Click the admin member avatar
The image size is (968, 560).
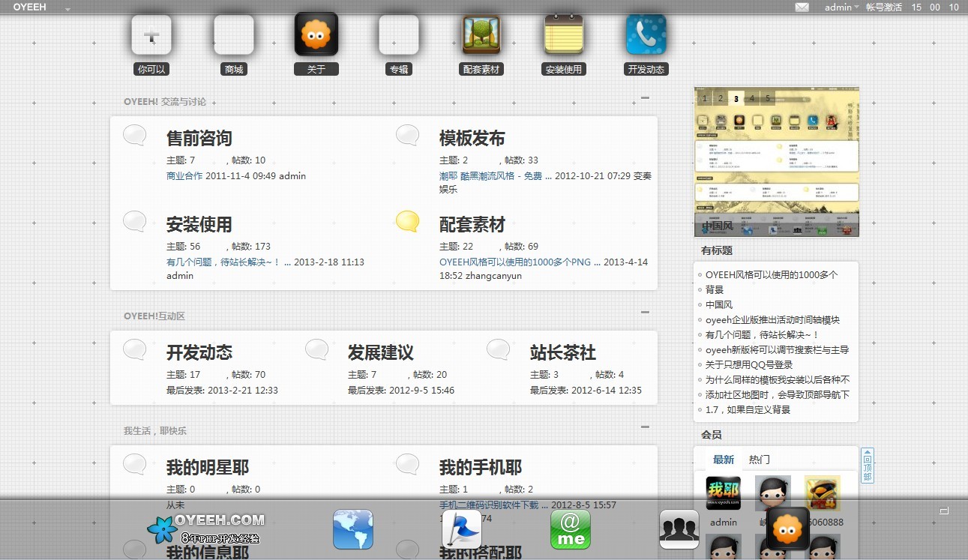click(x=724, y=493)
